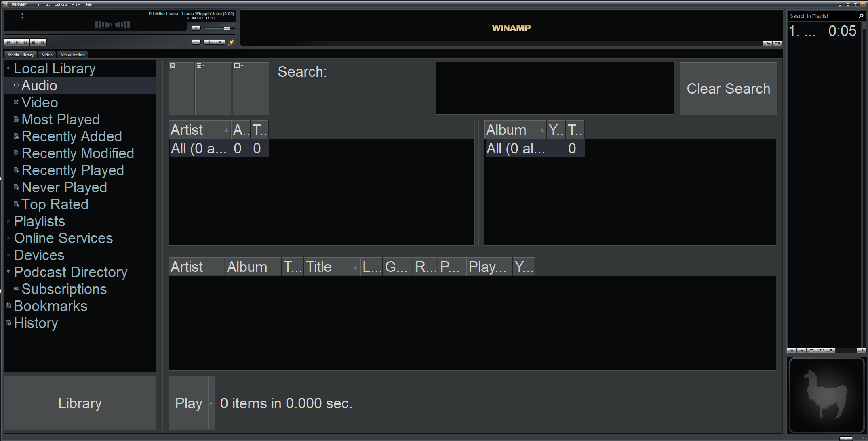Open the view mode dropdown icon

click(x=213, y=88)
